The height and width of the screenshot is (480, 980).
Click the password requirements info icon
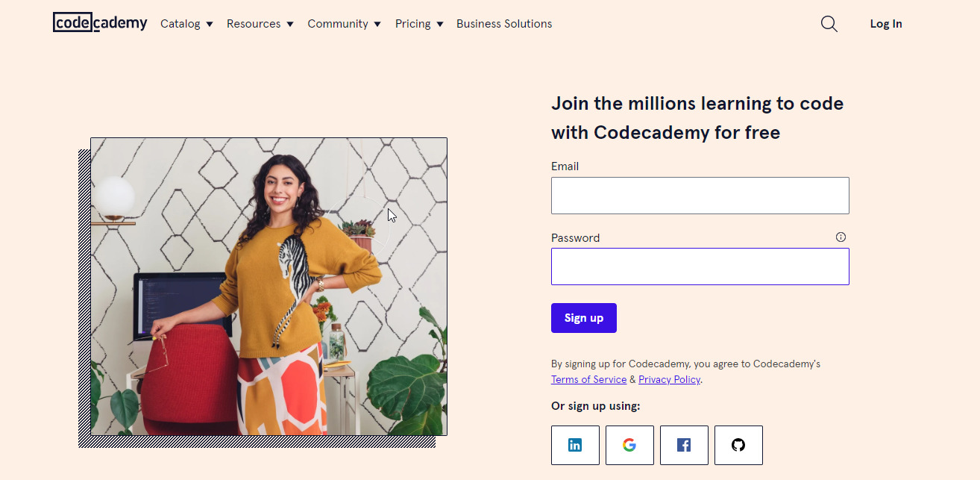point(841,237)
